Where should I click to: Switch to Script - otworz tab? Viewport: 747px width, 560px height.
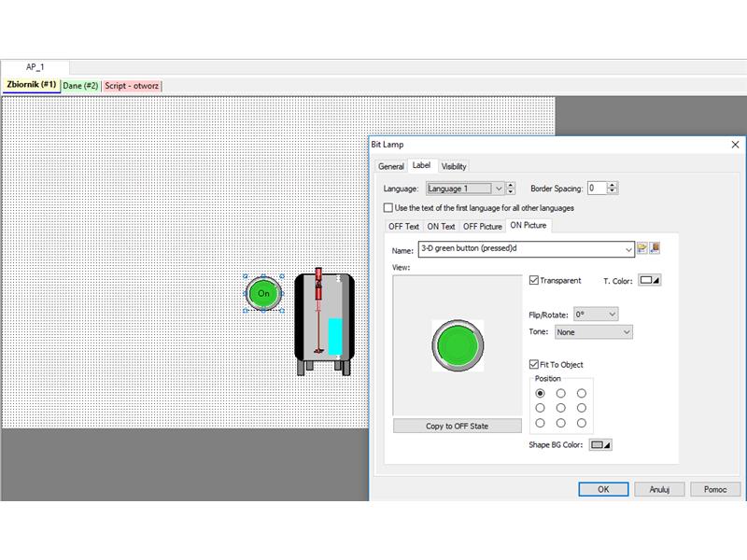(x=132, y=86)
